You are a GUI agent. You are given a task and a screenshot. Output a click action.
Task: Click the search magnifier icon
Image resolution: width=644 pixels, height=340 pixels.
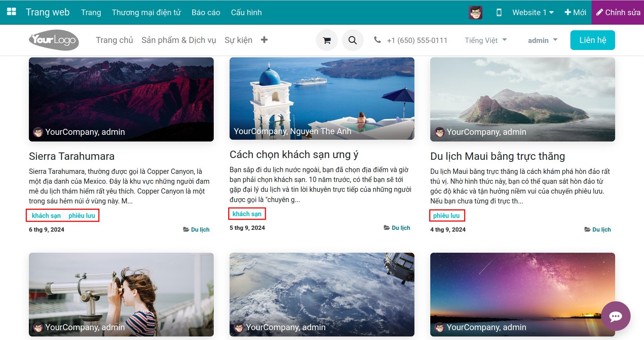352,40
